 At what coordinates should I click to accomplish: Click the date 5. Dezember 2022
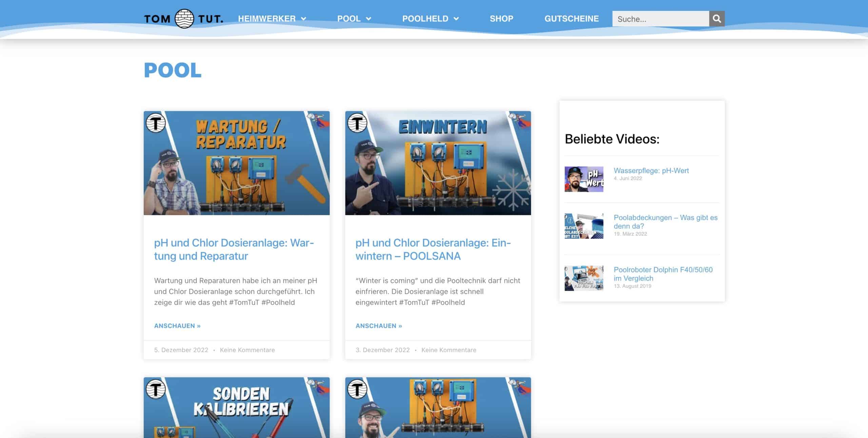[x=181, y=350]
